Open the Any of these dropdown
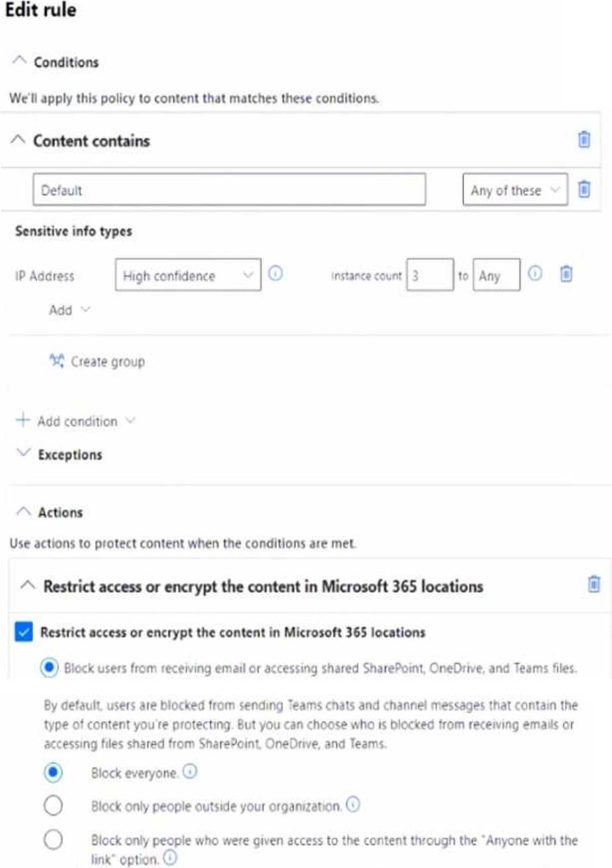This screenshot has height=868, width=612. tap(515, 190)
